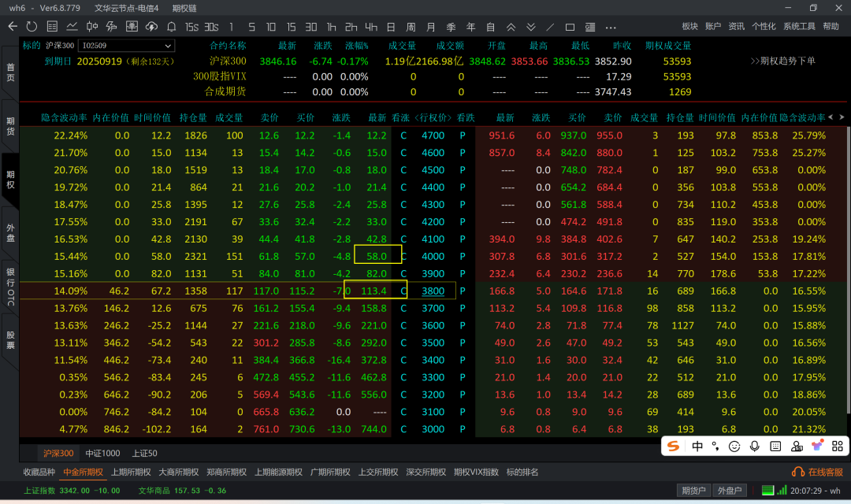The width and height of the screenshot is (851, 504).
Task: Click the 期权趋势下单 link
Action: pyautogui.click(x=782, y=61)
